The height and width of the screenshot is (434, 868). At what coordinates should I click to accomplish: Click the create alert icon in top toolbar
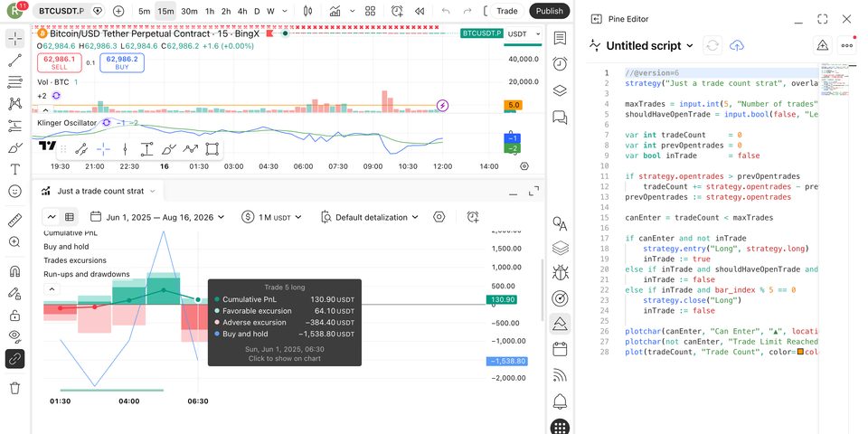click(x=397, y=11)
